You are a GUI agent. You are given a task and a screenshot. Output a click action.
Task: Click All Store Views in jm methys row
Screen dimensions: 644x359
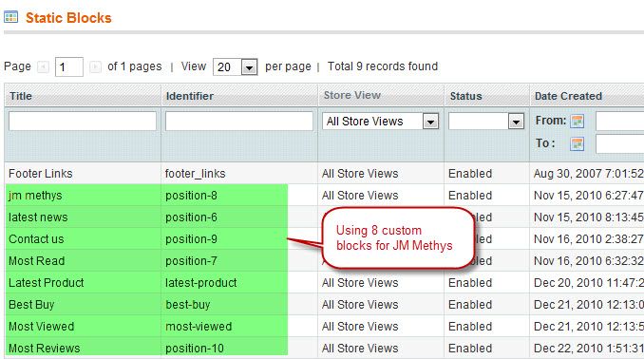tap(360, 195)
